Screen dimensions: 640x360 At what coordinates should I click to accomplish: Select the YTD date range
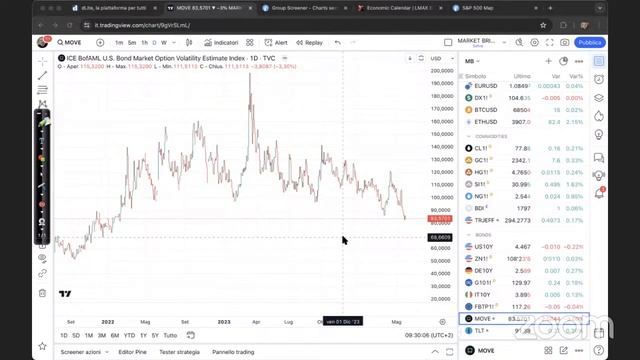[129, 336]
